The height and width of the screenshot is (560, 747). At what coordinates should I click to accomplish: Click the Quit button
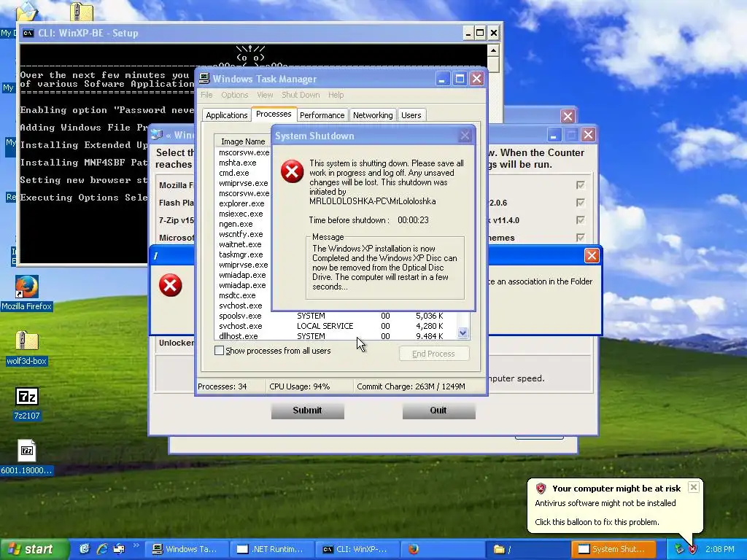click(438, 411)
